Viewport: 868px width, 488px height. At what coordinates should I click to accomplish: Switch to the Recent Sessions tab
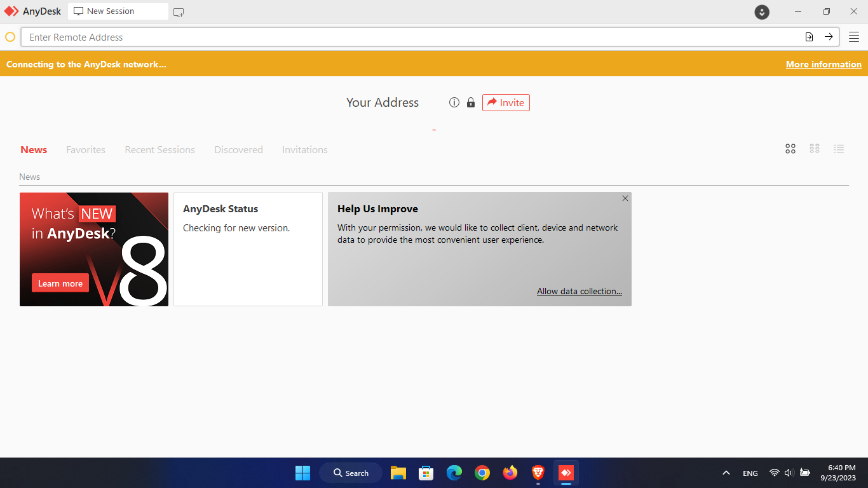coord(160,150)
